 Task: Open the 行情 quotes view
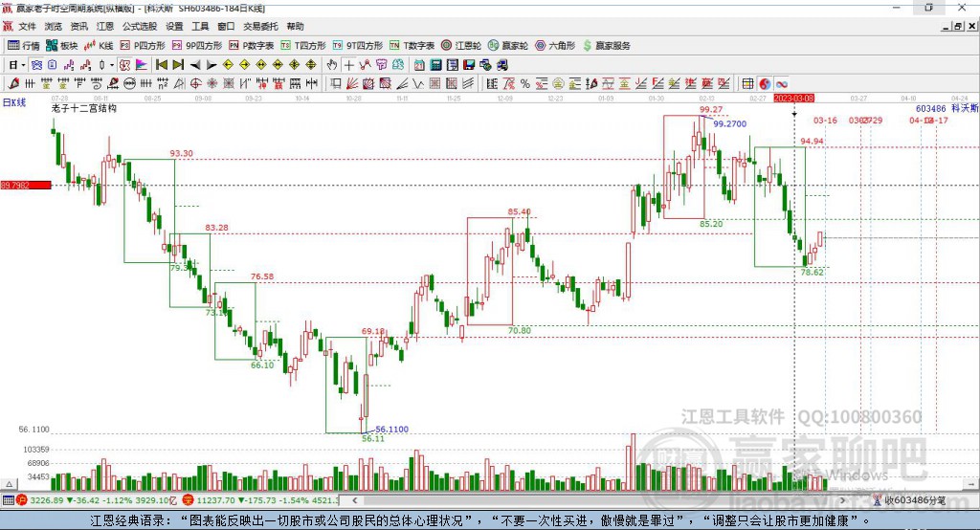click(x=23, y=46)
